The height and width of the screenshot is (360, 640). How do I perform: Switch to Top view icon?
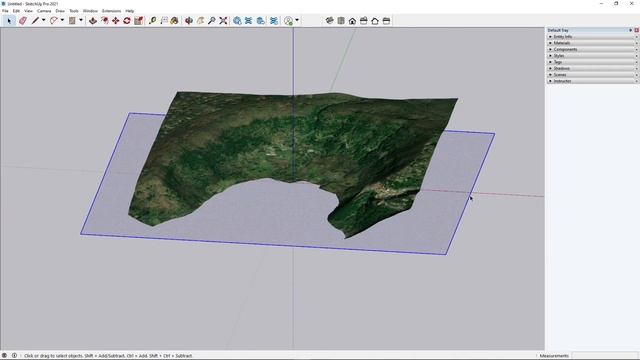(x=341, y=20)
